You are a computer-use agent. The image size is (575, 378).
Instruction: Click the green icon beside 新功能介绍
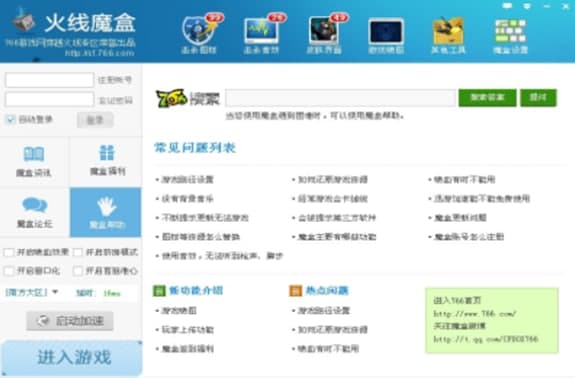(x=159, y=291)
